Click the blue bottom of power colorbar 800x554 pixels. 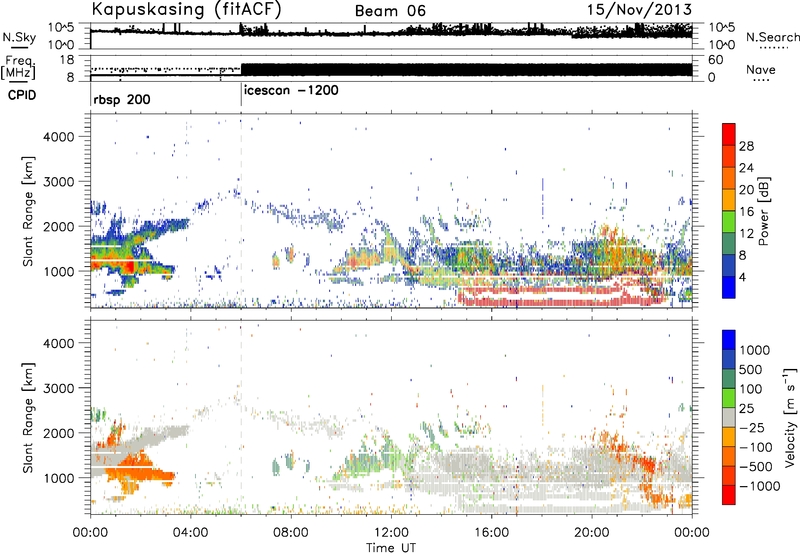(729, 288)
